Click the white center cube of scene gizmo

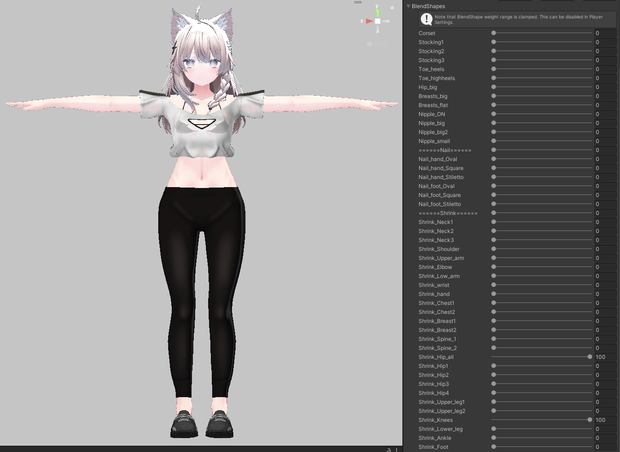378,21
